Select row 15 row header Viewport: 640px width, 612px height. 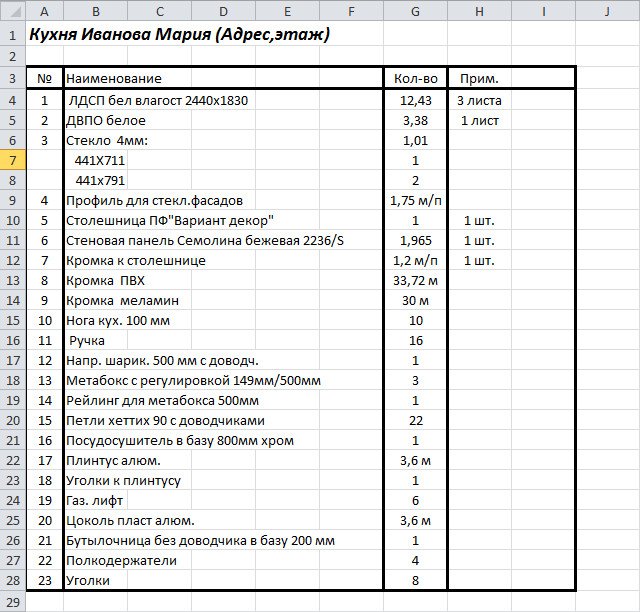[x=12, y=320]
